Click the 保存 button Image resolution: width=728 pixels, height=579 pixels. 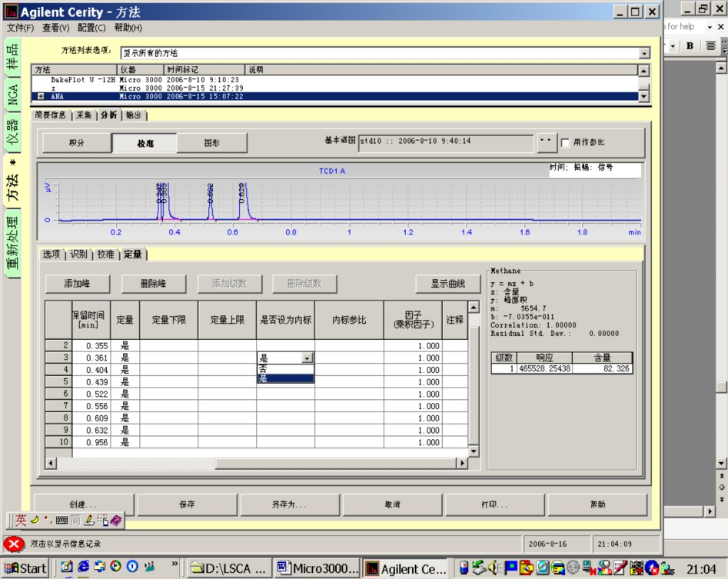coord(187,504)
